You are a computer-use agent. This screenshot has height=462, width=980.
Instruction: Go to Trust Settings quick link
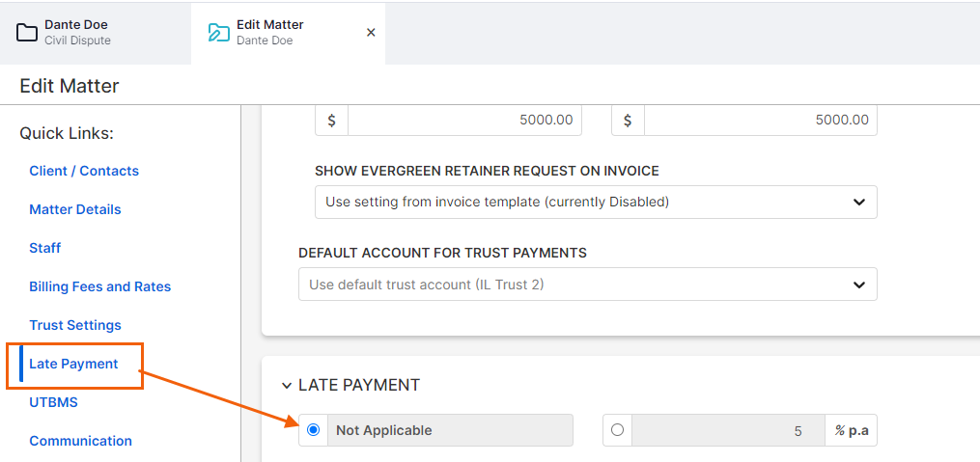point(75,326)
